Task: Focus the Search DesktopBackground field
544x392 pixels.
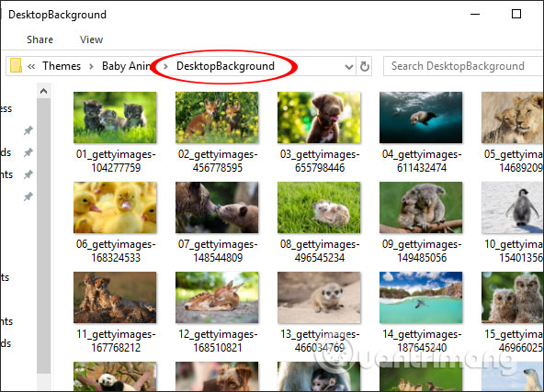Action: point(463,66)
